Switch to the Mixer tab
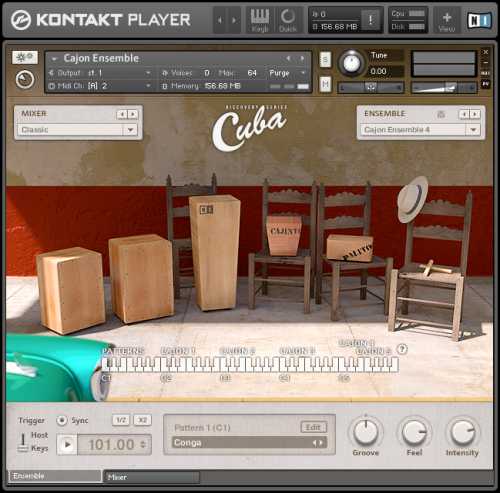The height and width of the screenshot is (493, 500). pyautogui.click(x=152, y=477)
